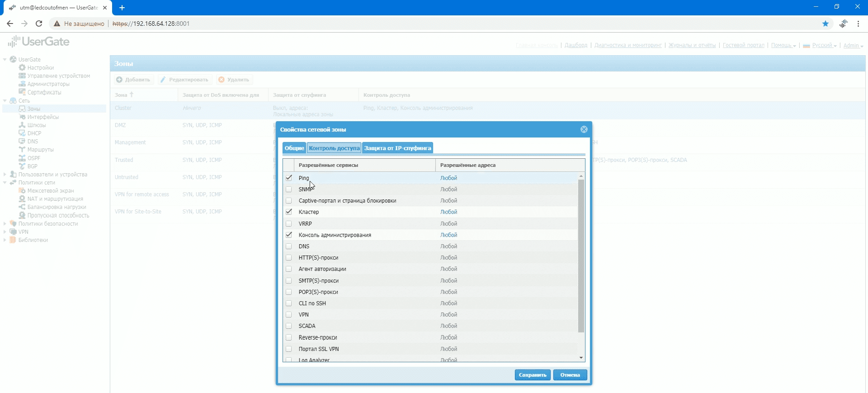Uncheck the Кластер service checkbox
This screenshot has height=393, width=868.
click(289, 212)
